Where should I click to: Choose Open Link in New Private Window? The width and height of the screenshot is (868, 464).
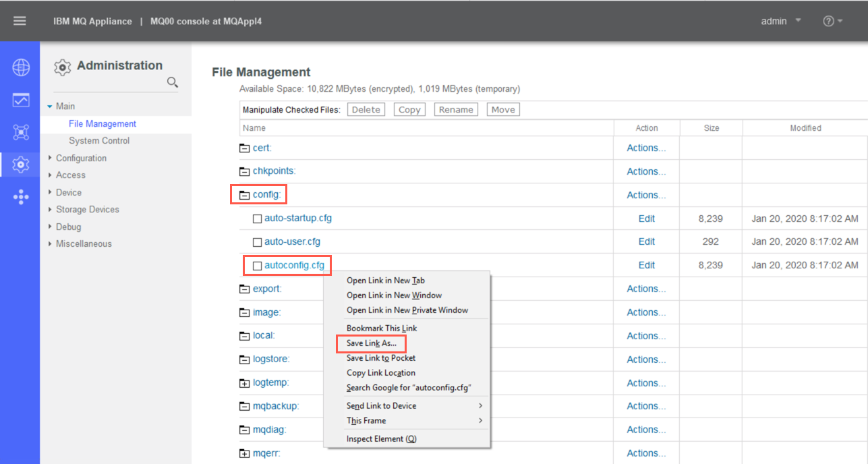pyautogui.click(x=407, y=310)
